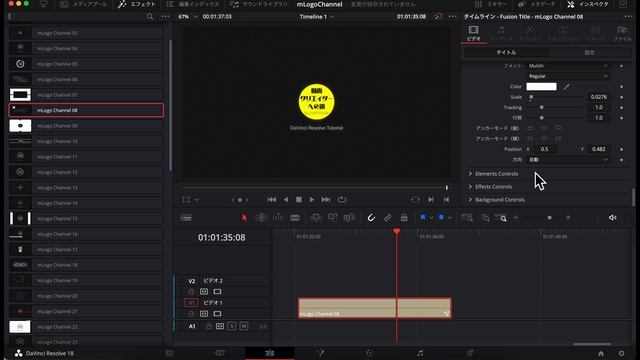Open viewer zoom 67% dropdown
Viewport: 640px width, 360px height.
click(x=187, y=17)
